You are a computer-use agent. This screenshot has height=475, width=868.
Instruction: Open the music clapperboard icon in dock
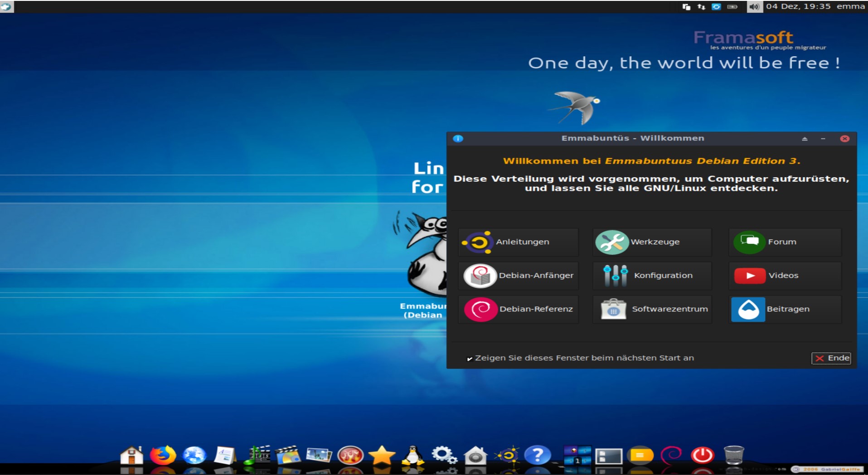coord(257,455)
